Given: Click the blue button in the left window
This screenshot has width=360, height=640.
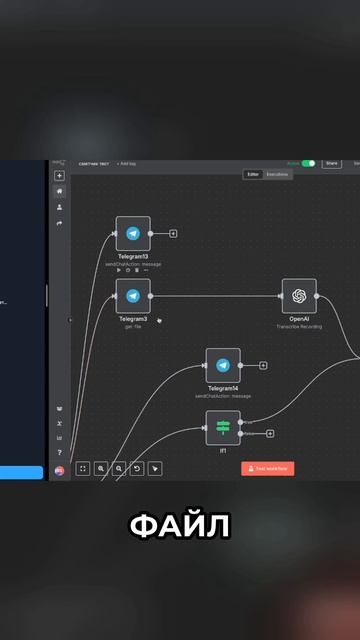Looking at the screenshot, I should click(x=21, y=473).
